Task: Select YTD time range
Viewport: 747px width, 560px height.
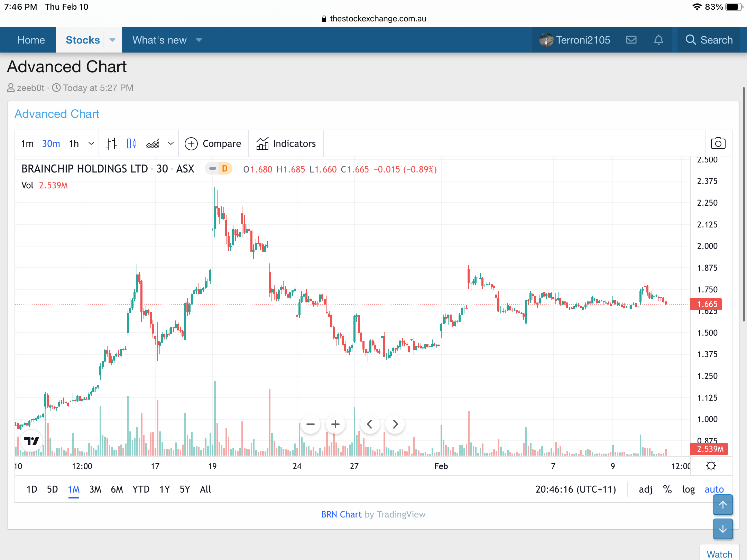Action: pos(141,489)
